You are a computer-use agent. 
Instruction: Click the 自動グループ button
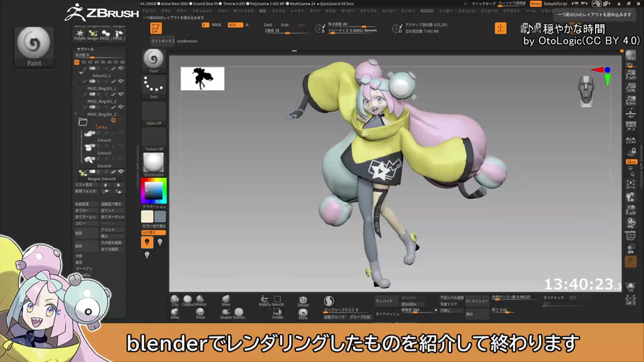click(335, 317)
